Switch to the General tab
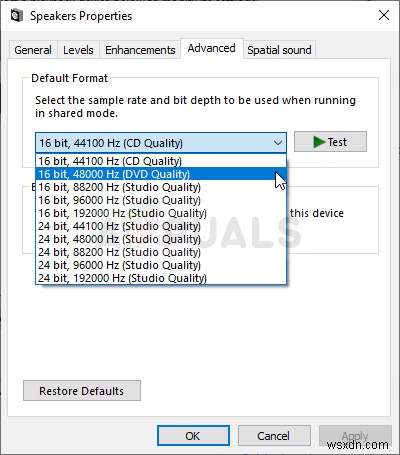Image resolution: width=400 pixels, height=455 pixels. click(33, 50)
